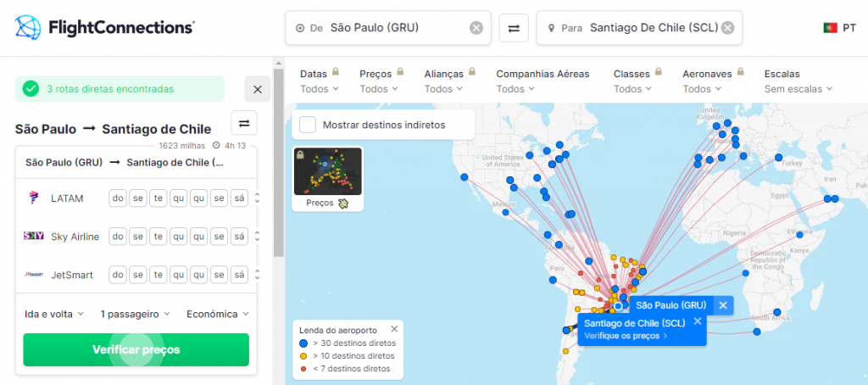Image resolution: width=868 pixels, height=385 pixels.
Task: Click the 'São Paulo (GRU) → Santiago de Chile' route header
Action: click(126, 162)
